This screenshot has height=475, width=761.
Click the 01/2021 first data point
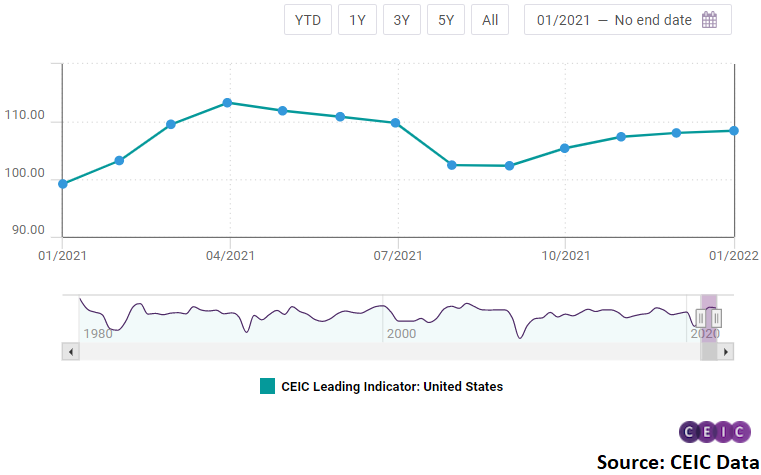click(63, 184)
